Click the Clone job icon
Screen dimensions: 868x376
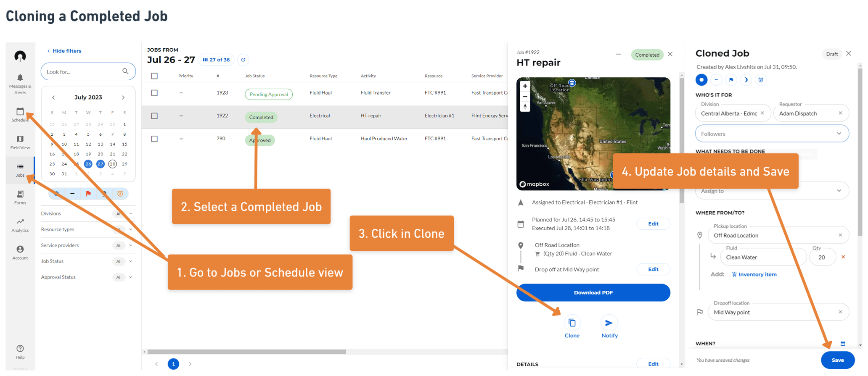click(572, 323)
